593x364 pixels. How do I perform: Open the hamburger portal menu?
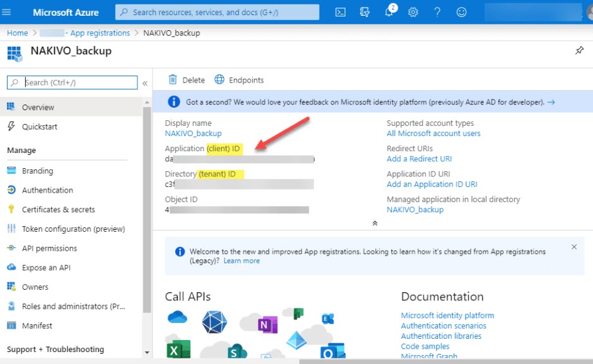(x=13, y=12)
